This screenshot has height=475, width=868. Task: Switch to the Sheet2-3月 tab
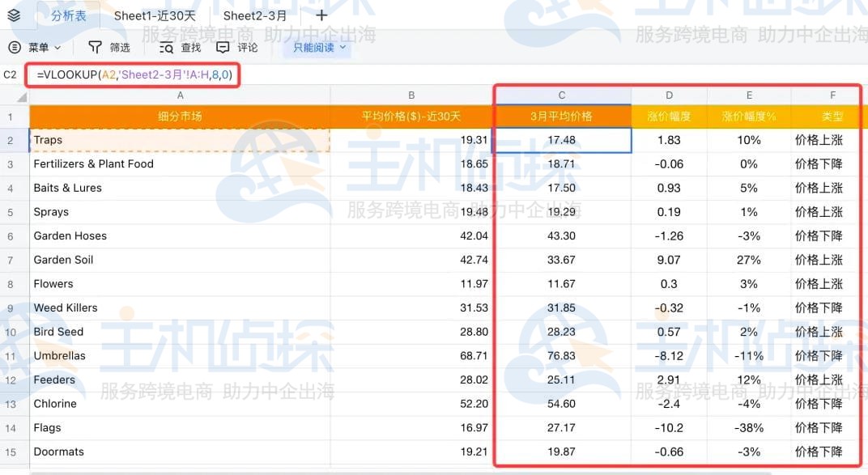point(255,15)
